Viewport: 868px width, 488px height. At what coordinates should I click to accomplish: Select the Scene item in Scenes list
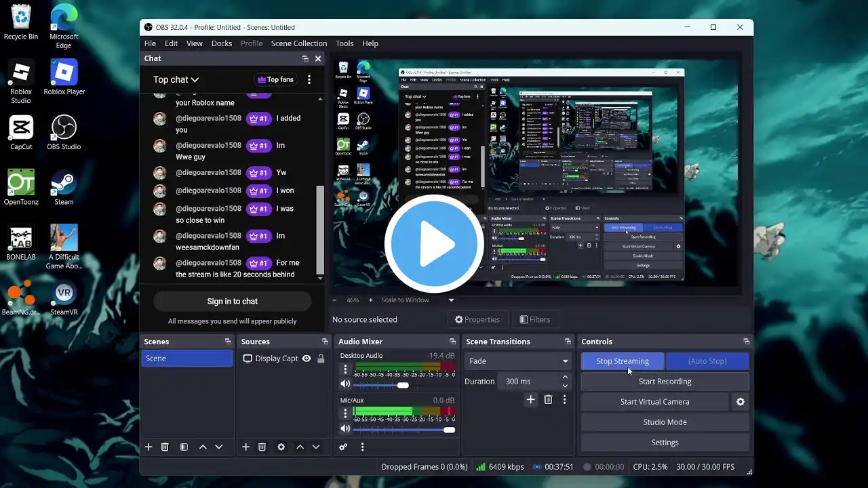(x=186, y=359)
